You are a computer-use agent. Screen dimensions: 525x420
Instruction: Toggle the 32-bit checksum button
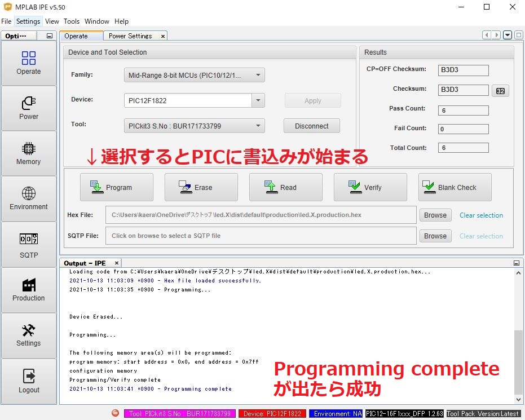coord(500,91)
